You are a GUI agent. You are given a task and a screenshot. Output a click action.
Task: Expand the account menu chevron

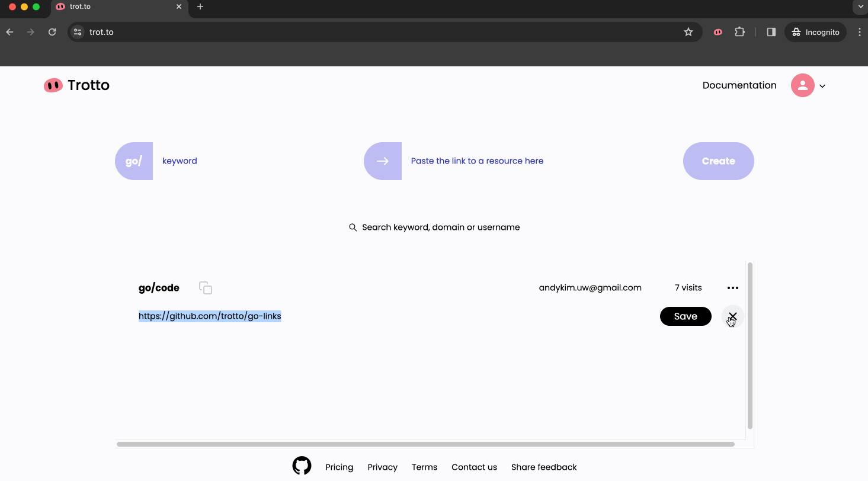tap(822, 86)
